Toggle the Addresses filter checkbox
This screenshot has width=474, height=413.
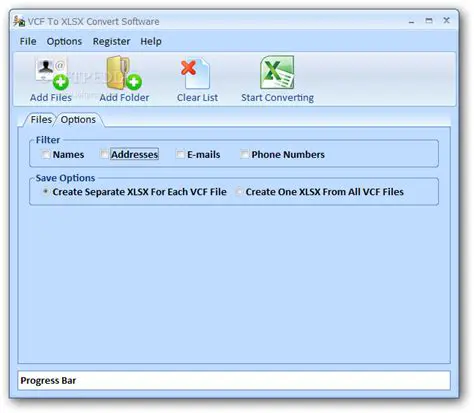click(x=104, y=154)
